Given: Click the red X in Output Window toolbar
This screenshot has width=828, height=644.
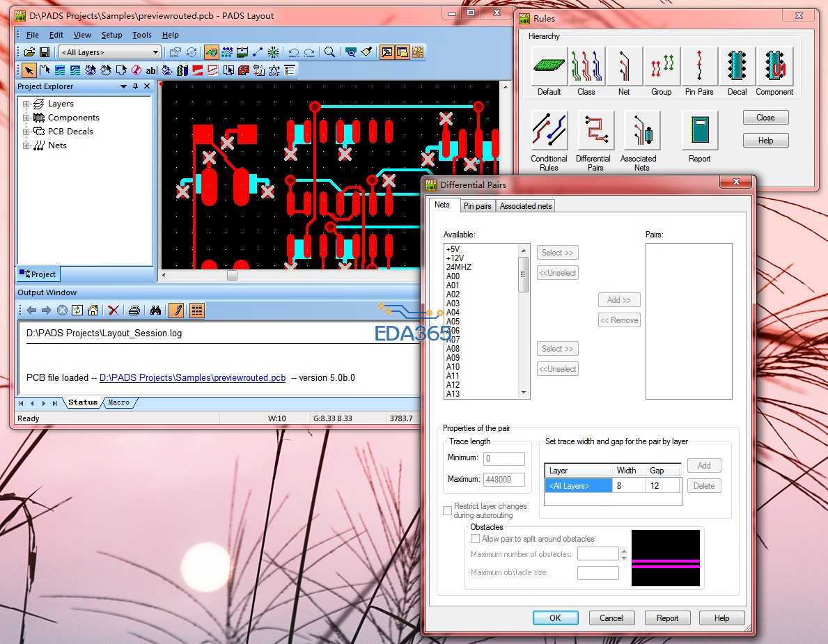Looking at the screenshot, I should [113, 311].
